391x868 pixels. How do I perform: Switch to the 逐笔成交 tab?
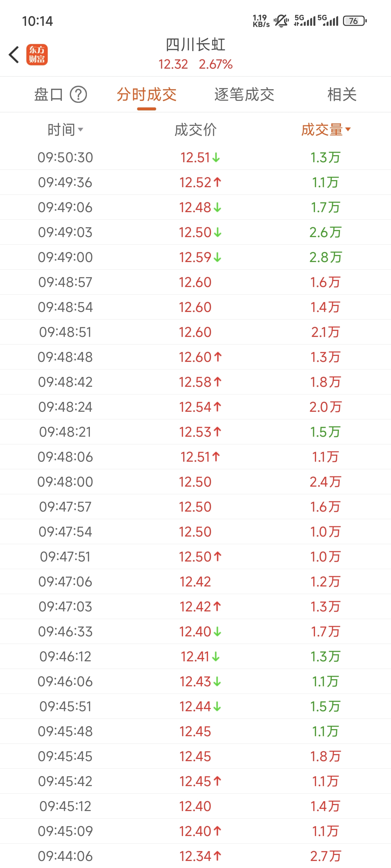pyautogui.click(x=244, y=95)
